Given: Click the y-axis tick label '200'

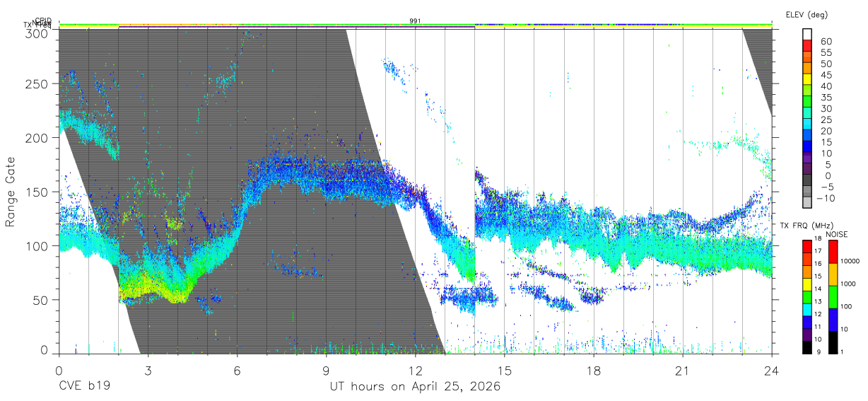Looking at the screenshot, I should pos(37,138).
